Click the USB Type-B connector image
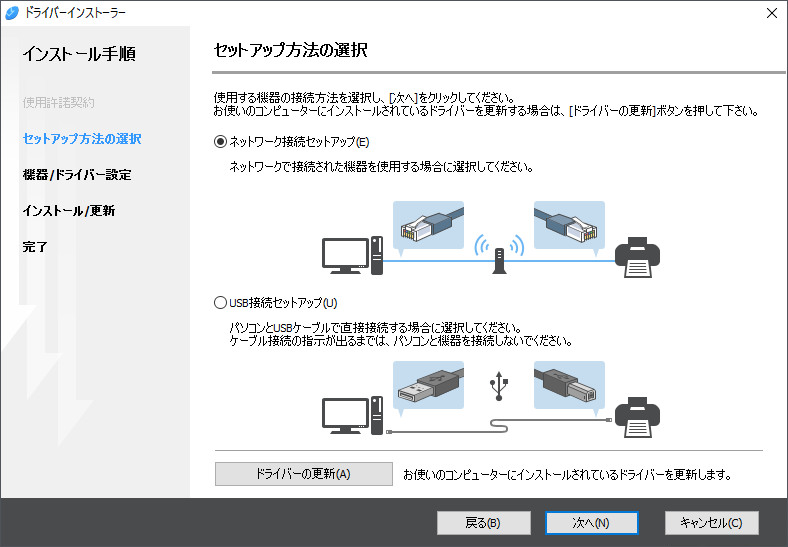788x547 pixels. [569, 385]
